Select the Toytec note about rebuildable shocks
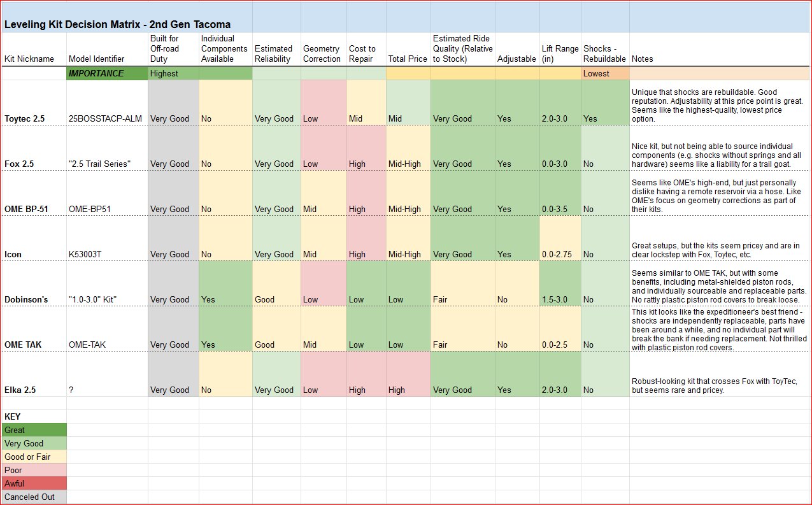The height and width of the screenshot is (505, 812). [x=720, y=103]
